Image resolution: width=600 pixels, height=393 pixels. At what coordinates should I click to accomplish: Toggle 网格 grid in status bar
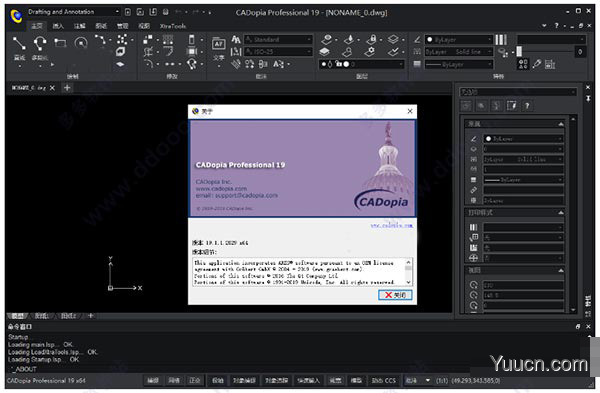click(x=174, y=380)
